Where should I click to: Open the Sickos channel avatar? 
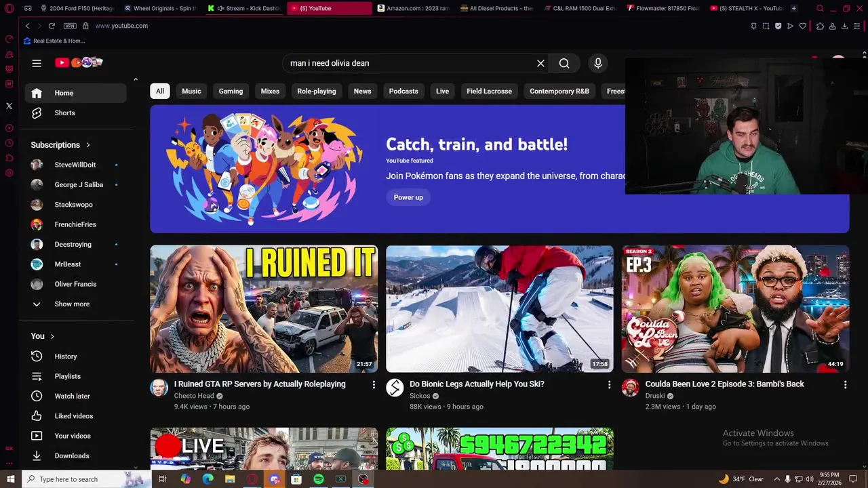tap(395, 388)
